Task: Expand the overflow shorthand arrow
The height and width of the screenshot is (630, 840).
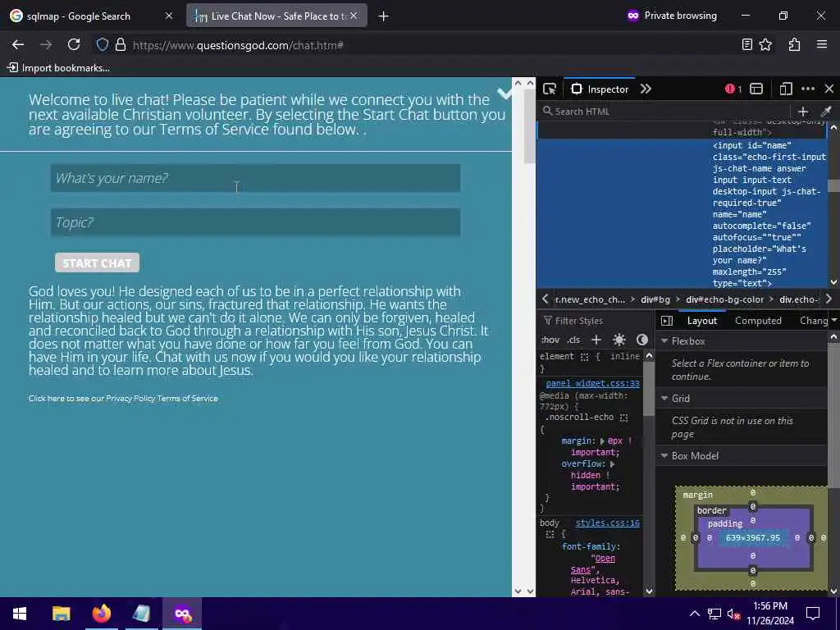Action: (612, 464)
